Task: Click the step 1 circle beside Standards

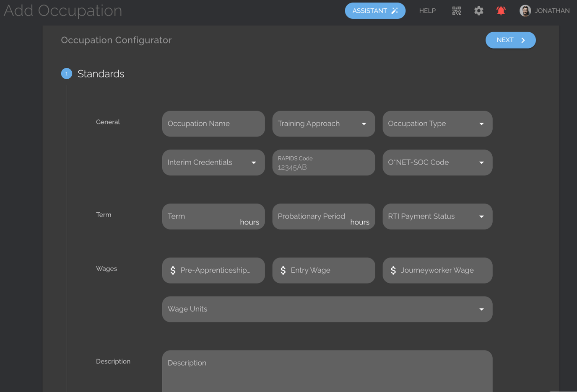Action: point(66,73)
